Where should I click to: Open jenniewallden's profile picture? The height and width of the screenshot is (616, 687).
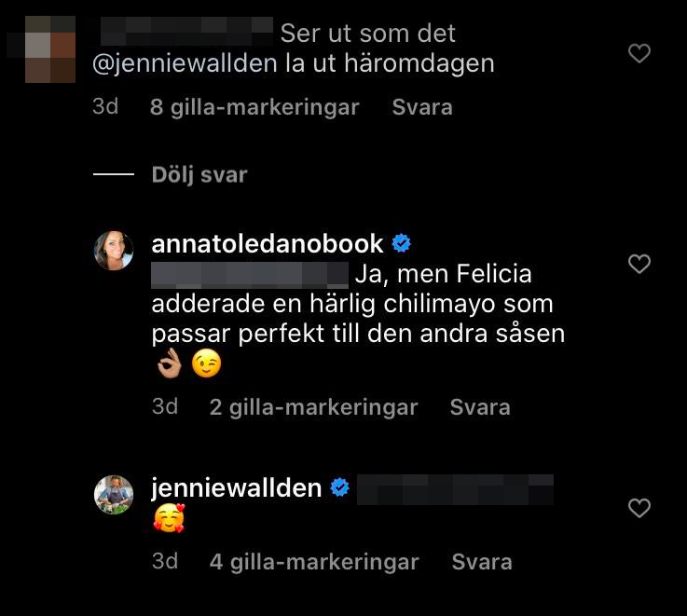pyautogui.click(x=114, y=495)
